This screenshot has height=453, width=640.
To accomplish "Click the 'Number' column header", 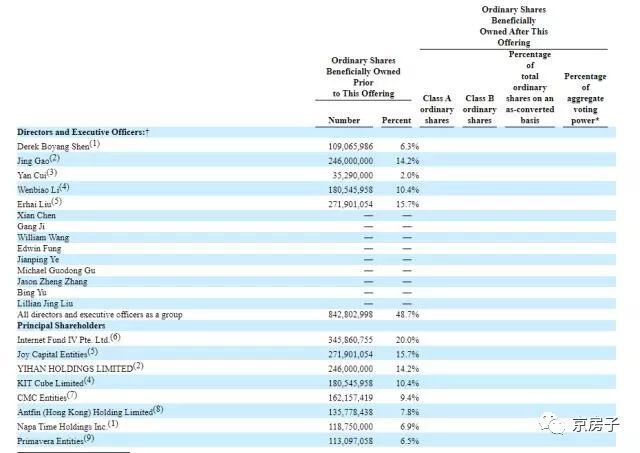I will coord(344,120).
